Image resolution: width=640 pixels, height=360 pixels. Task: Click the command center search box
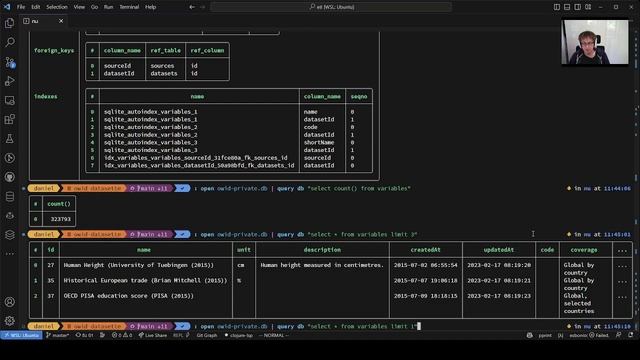331,7
